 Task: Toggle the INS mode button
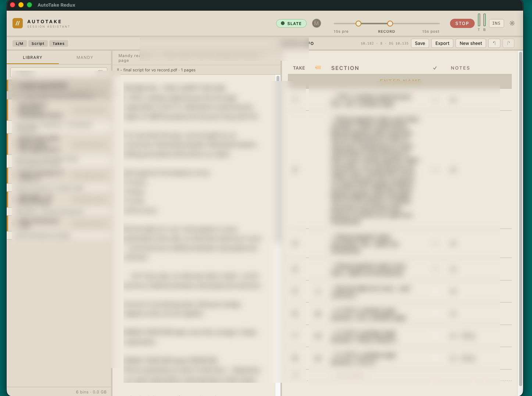pos(496,23)
